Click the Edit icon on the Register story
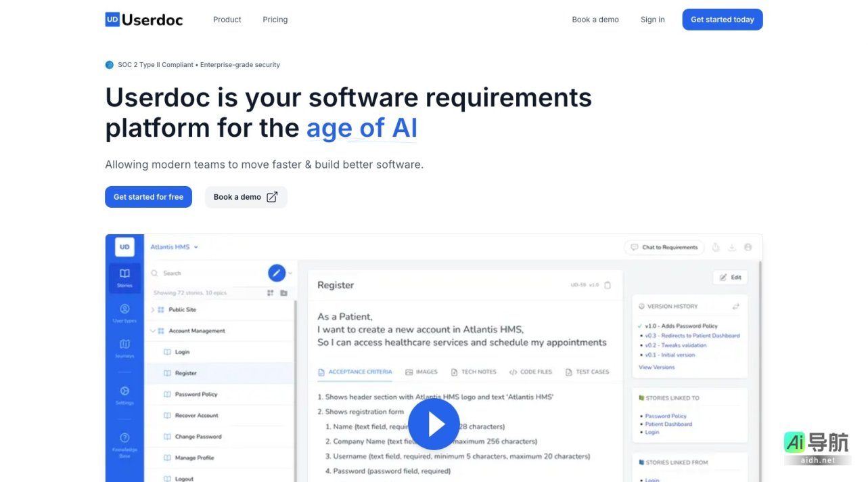The height and width of the screenshot is (482, 868). tap(730, 277)
